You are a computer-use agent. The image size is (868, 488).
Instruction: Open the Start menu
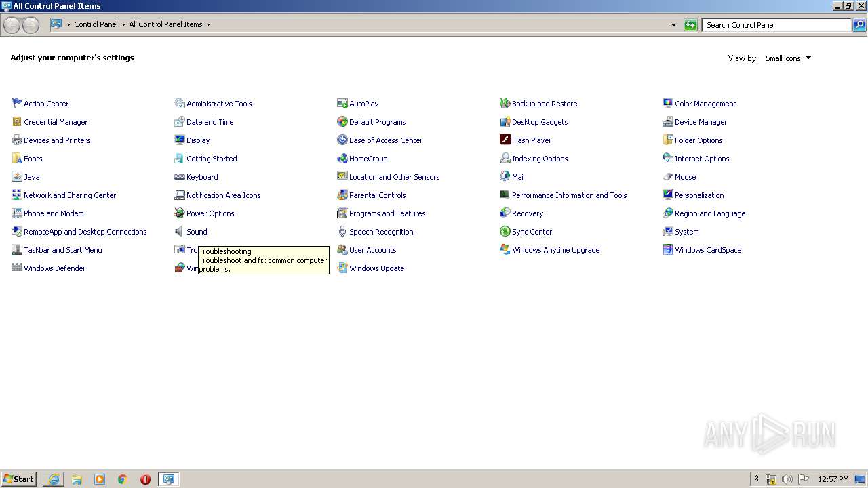(x=18, y=479)
